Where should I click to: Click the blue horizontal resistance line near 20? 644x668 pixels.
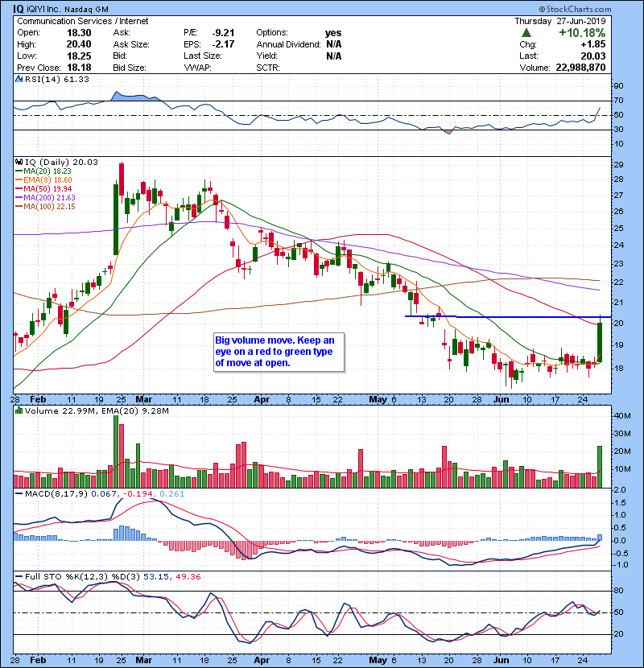(x=507, y=317)
